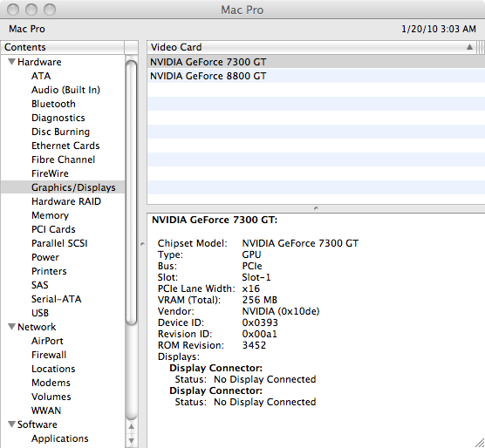The image size is (485, 448).
Task: Collapse the Network section triangle
Action: click(x=11, y=327)
